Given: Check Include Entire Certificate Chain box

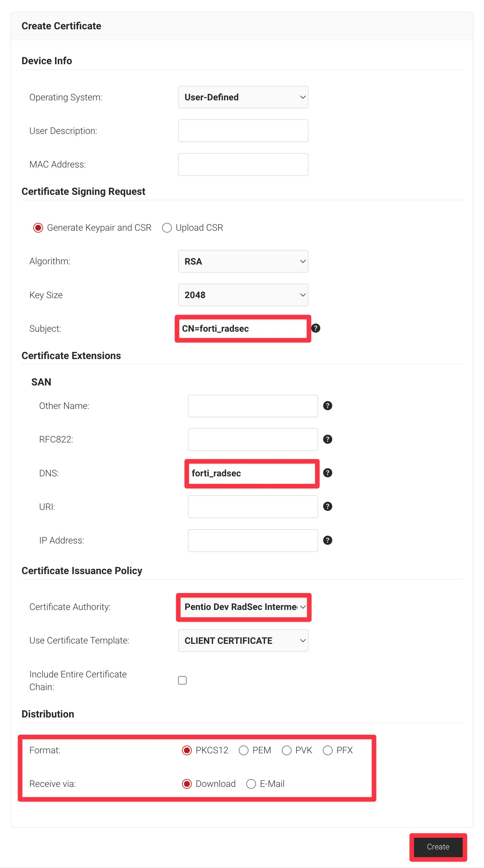Looking at the screenshot, I should pos(182,680).
